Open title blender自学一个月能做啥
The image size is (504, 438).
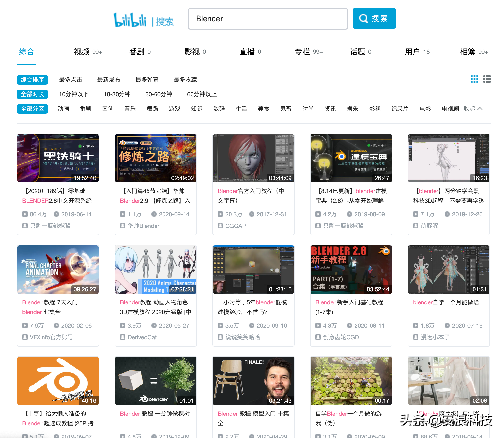446,302
